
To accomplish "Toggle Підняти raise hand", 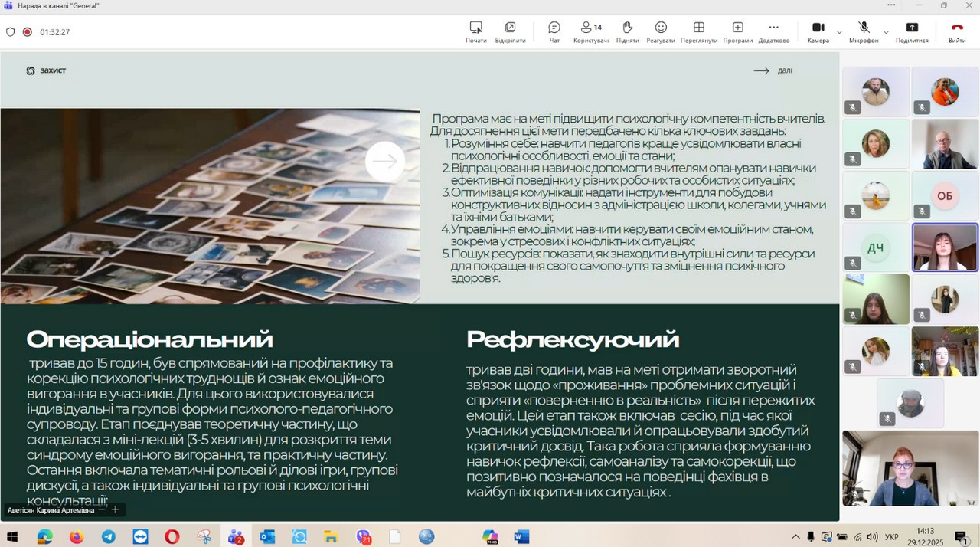I will tap(627, 31).
